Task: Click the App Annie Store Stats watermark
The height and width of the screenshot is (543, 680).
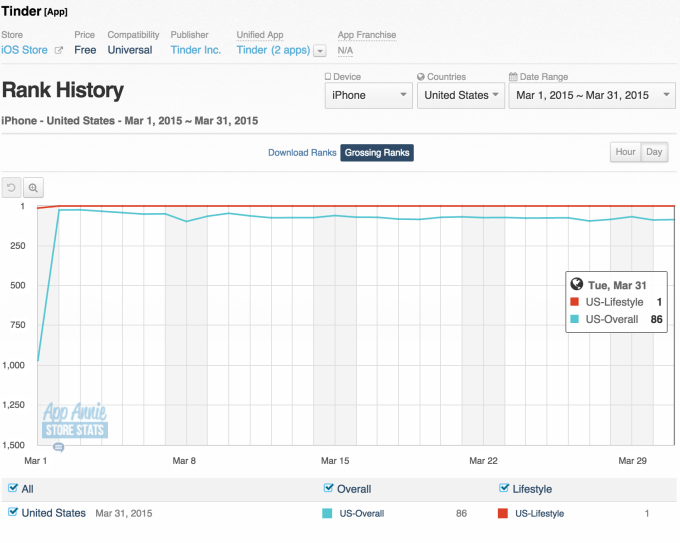Action: [x=75, y=420]
